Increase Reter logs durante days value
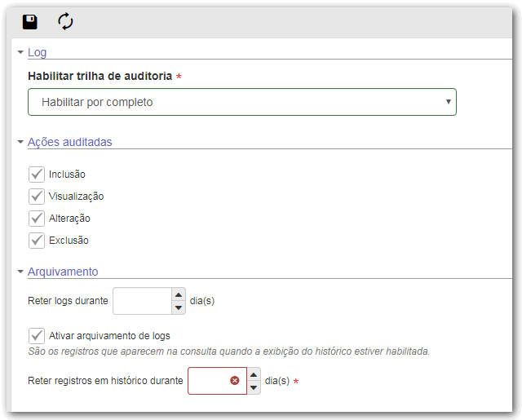522x420 pixels. [x=179, y=294]
